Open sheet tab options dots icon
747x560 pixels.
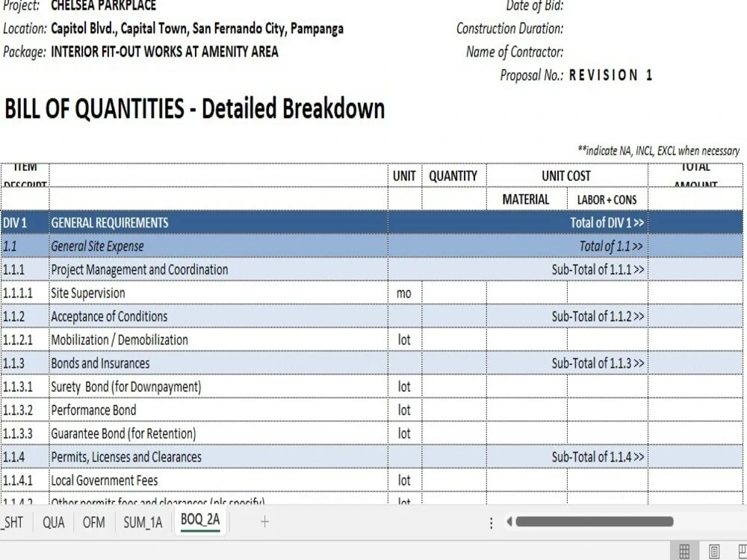(491, 523)
